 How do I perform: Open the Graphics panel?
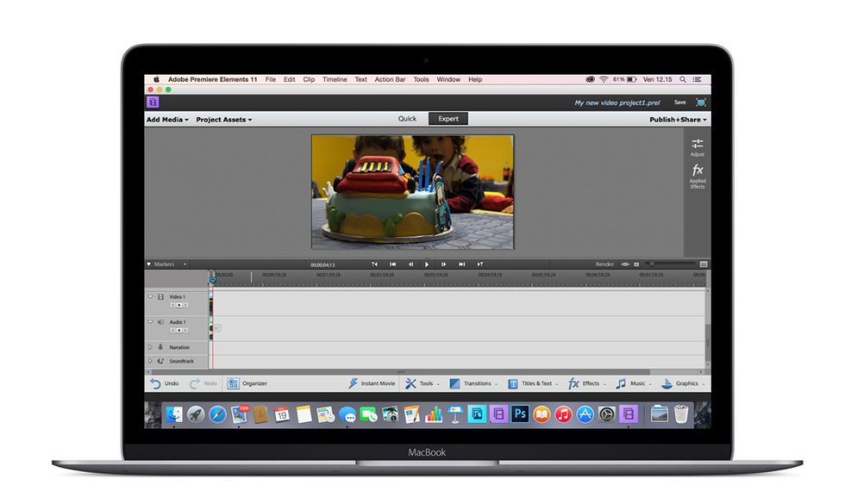pyautogui.click(x=682, y=383)
